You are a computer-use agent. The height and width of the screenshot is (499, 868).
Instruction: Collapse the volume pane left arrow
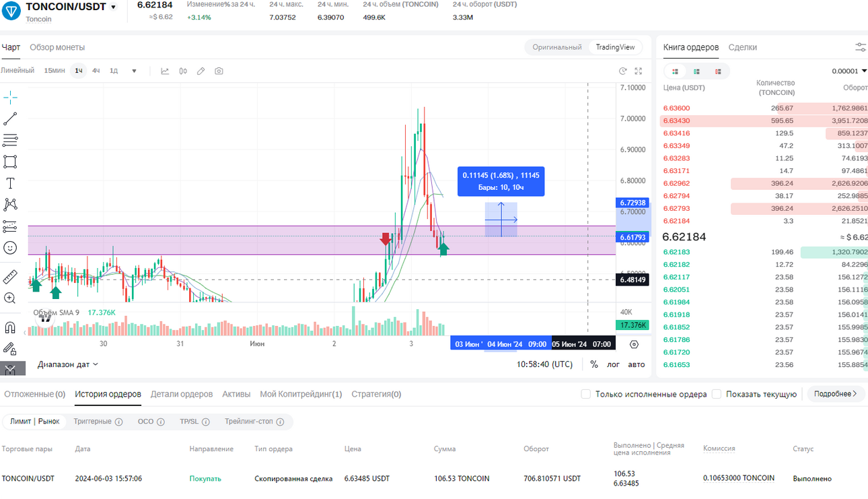click(26, 332)
